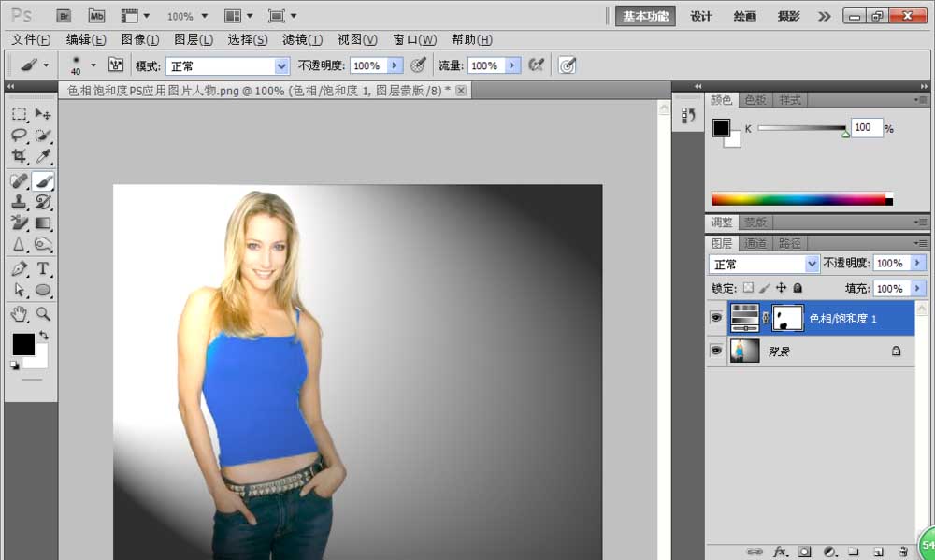Select the Pen tool

click(x=19, y=269)
